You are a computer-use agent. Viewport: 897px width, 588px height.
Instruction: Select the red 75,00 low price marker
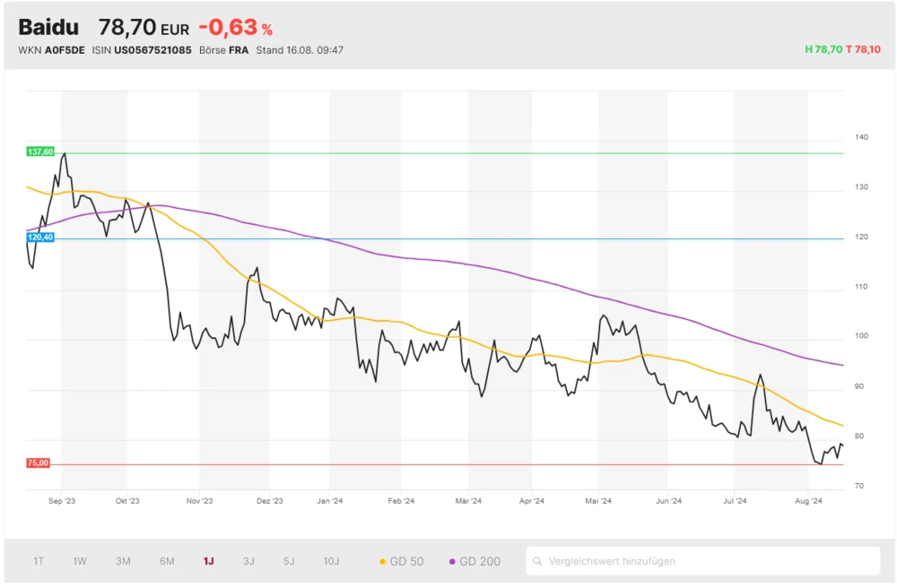point(37,463)
